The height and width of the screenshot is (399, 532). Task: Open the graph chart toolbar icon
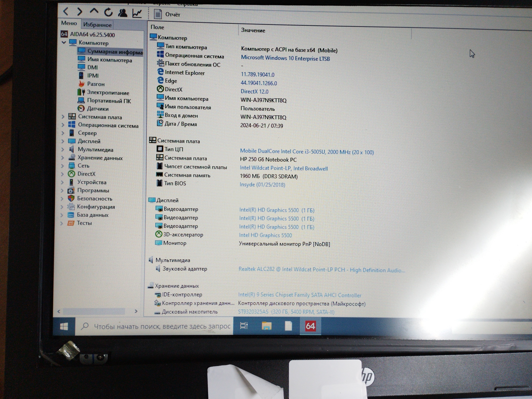[x=137, y=13]
